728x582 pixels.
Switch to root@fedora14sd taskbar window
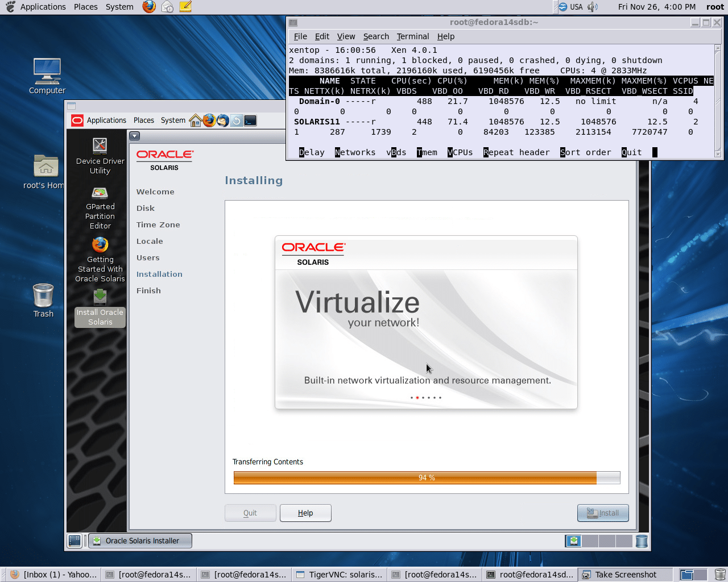[x=530, y=575]
